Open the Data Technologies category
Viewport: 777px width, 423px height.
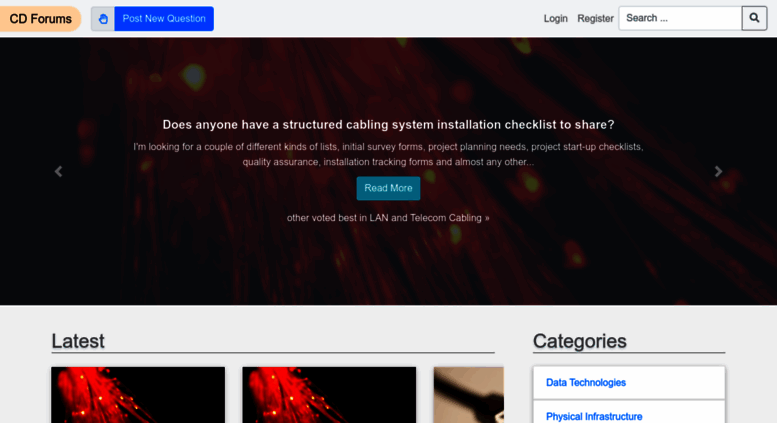[586, 382]
